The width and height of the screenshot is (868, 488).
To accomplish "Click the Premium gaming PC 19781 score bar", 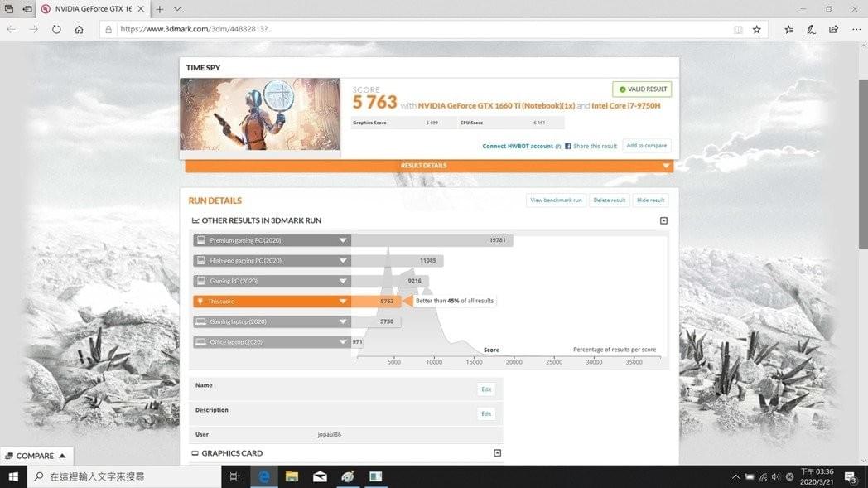I will pos(432,240).
